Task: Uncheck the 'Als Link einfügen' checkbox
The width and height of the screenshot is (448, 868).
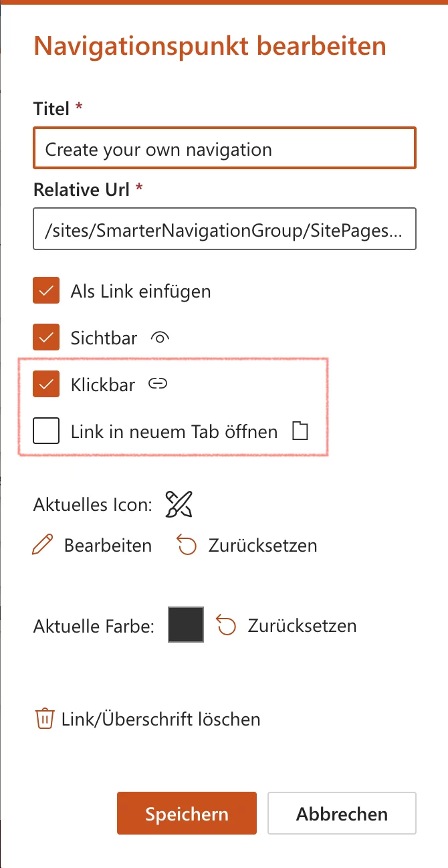Action: point(46,291)
